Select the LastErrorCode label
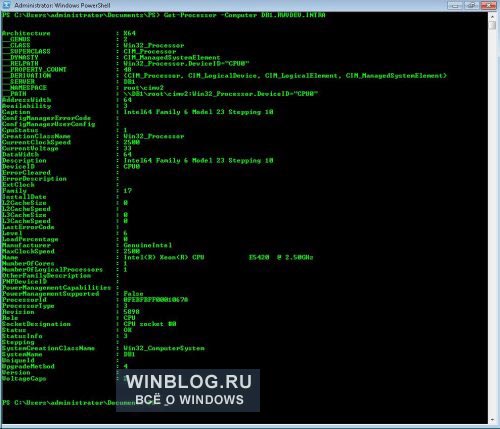 (28, 227)
